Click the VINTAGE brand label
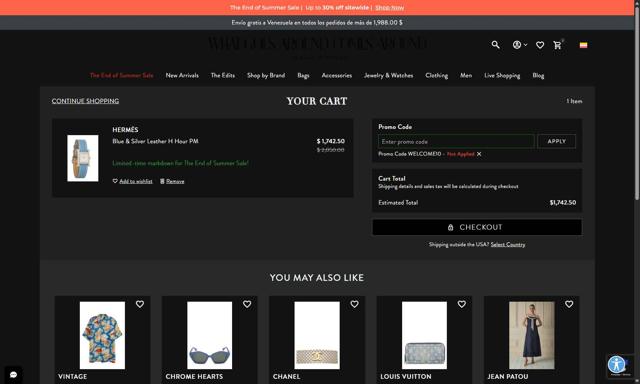640x384 pixels. pos(73,377)
